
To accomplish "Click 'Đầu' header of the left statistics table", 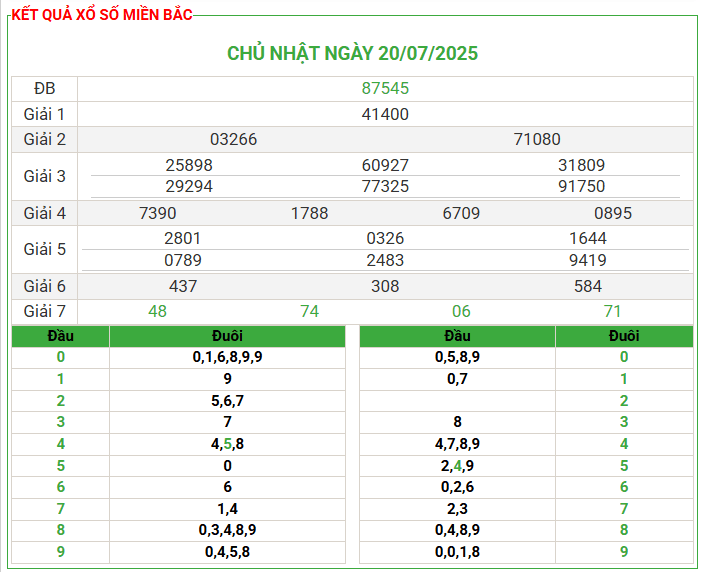I will click(60, 336).
